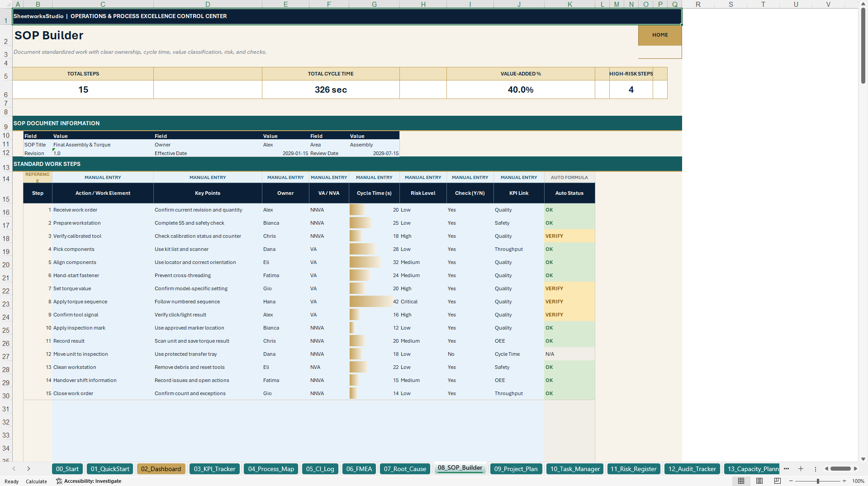Open the 04_Process_Map sheet tab
Image resolution: width=868 pixels, height=486 pixels.
point(271,469)
